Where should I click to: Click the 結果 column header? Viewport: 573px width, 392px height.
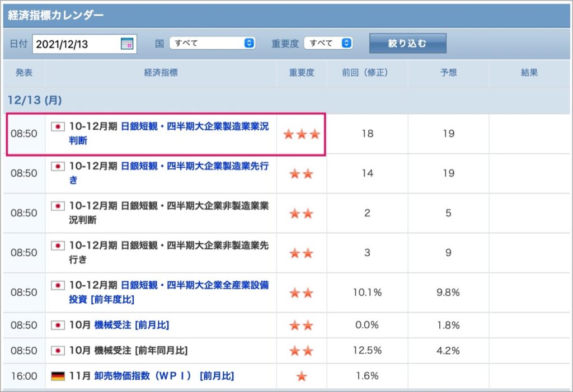click(529, 72)
